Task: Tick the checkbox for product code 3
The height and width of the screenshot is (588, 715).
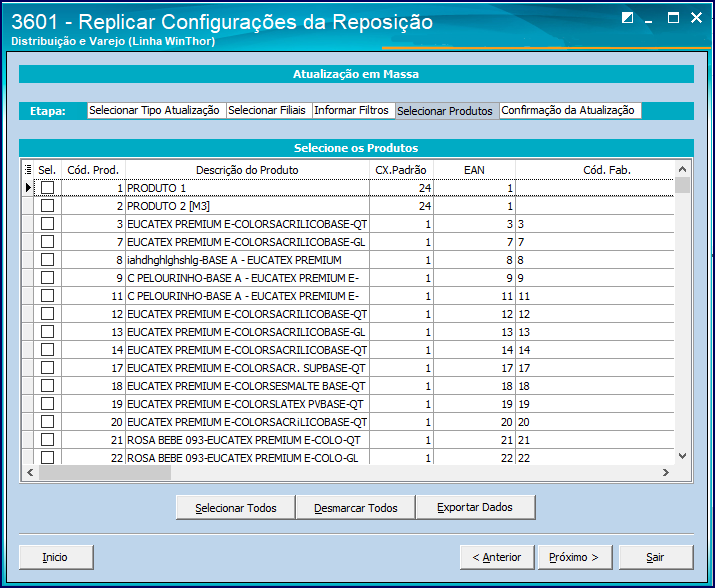Action: pyautogui.click(x=47, y=224)
